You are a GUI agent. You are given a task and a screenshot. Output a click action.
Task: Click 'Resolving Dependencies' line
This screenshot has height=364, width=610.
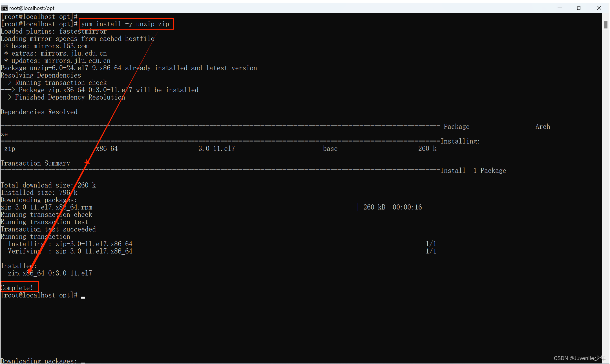coord(41,75)
